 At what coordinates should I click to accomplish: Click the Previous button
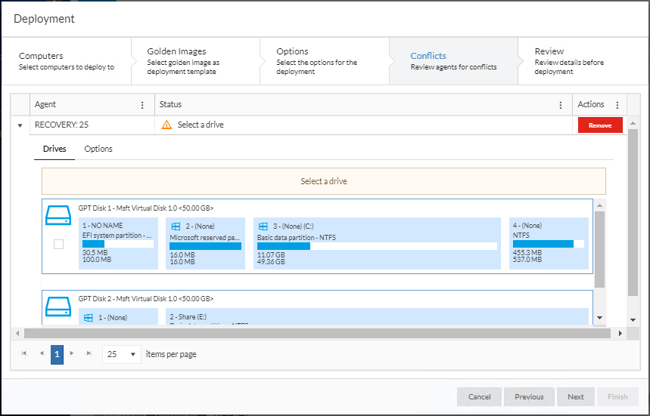(528, 396)
